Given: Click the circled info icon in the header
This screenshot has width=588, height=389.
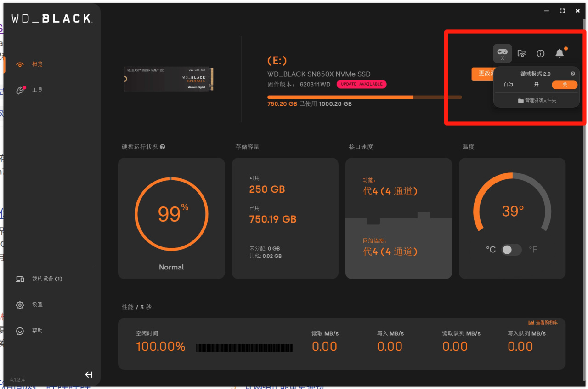Looking at the screenshot, I should tap(541, 53).
